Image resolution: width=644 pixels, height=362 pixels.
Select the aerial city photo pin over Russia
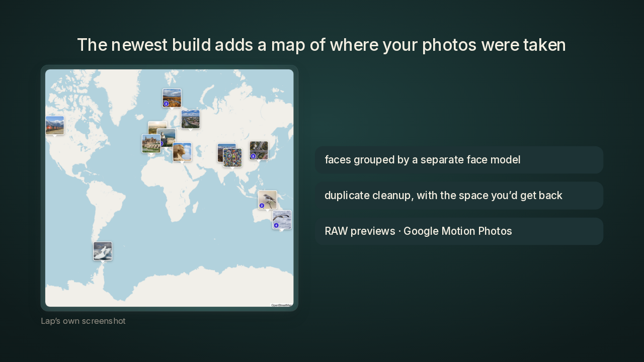pyautogui.click(x=191, y=119)
